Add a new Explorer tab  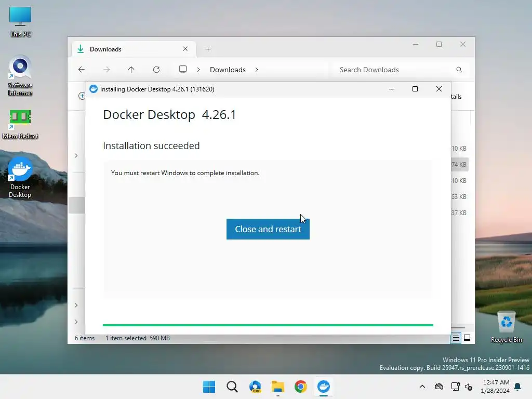pos(208,49)
